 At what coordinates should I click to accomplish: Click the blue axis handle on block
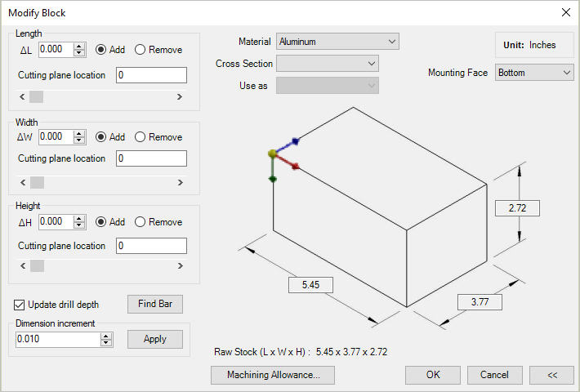pos(295,142)
